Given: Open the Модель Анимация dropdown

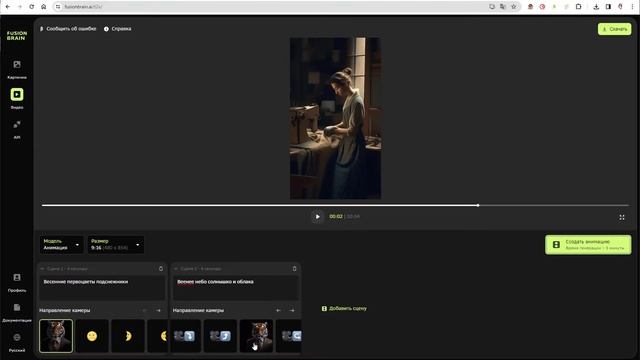Looking at the screenshot, I should 61,244.
